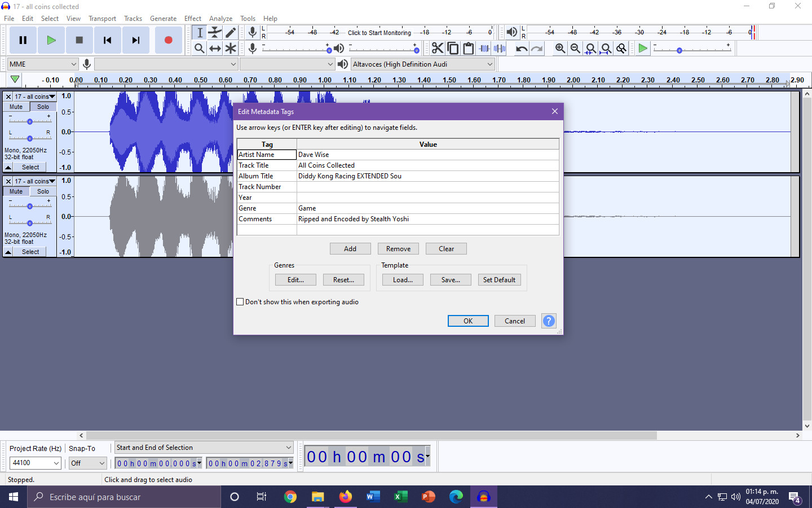Mute the first '17 - all coins' track
This screenshot has width=812, height=508.
(x=15, y=107)
